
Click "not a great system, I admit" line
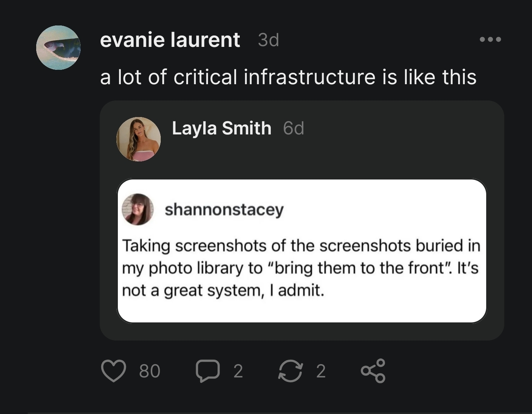point(223,291)
